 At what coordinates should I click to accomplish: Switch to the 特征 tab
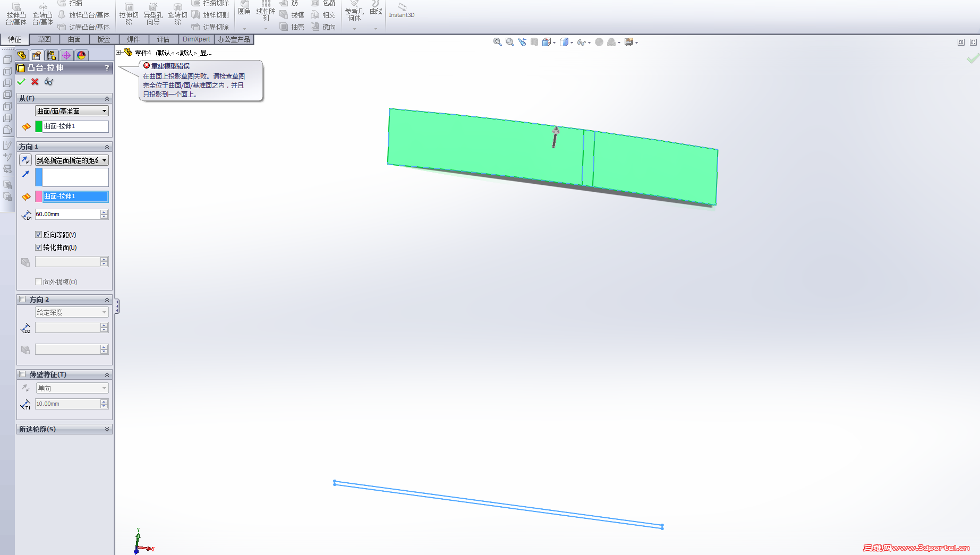[x=14, y=39]
